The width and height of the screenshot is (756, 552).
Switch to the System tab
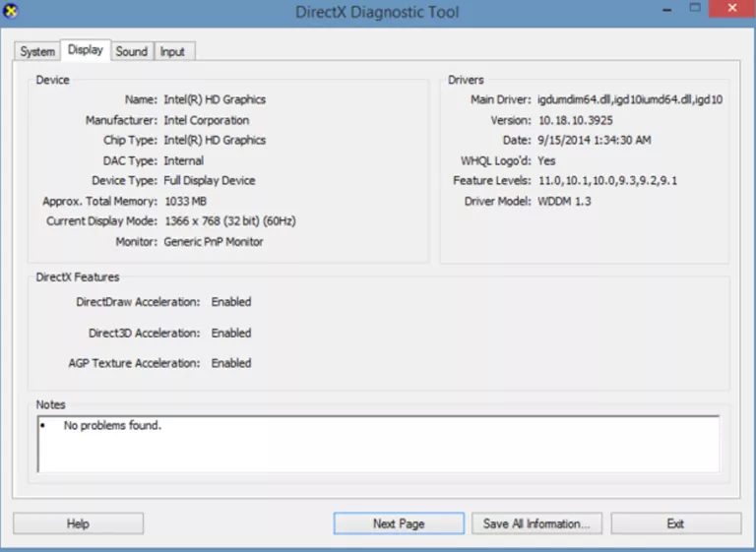[37, 51]
